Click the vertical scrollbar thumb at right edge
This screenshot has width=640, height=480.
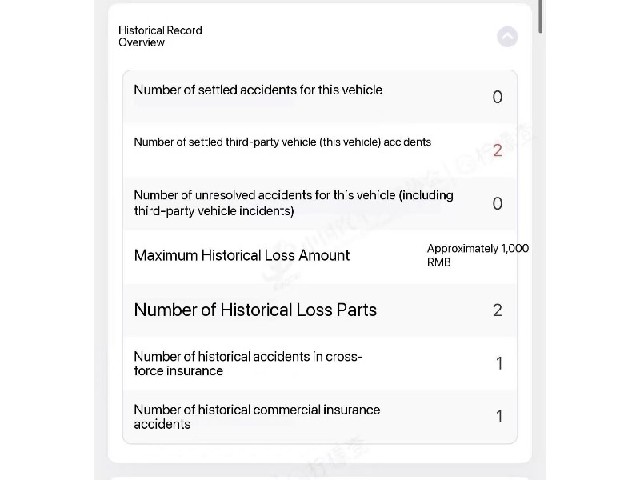pyautogui.click(x=540, y=16)
